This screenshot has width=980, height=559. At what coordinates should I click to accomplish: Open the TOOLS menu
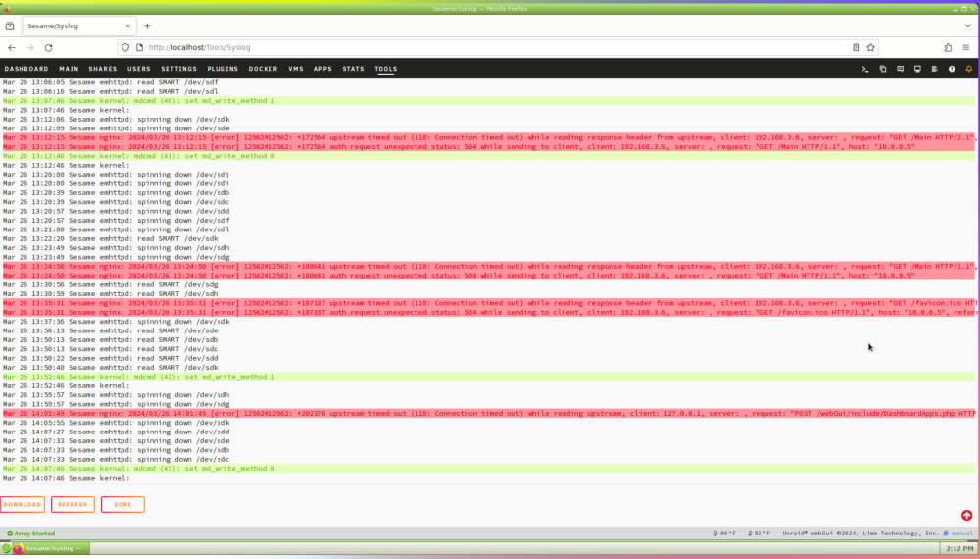pyautogui.click(x=385, y=69)
